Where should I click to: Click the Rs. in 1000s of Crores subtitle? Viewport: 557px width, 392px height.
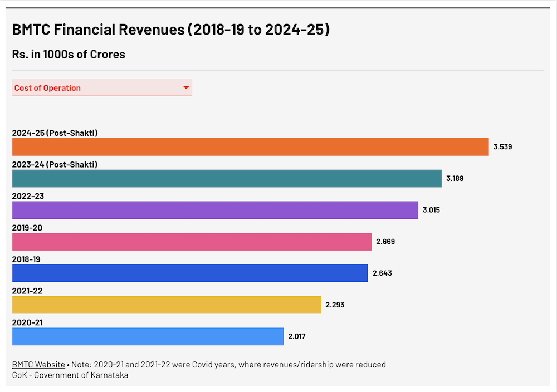point(69,54)
